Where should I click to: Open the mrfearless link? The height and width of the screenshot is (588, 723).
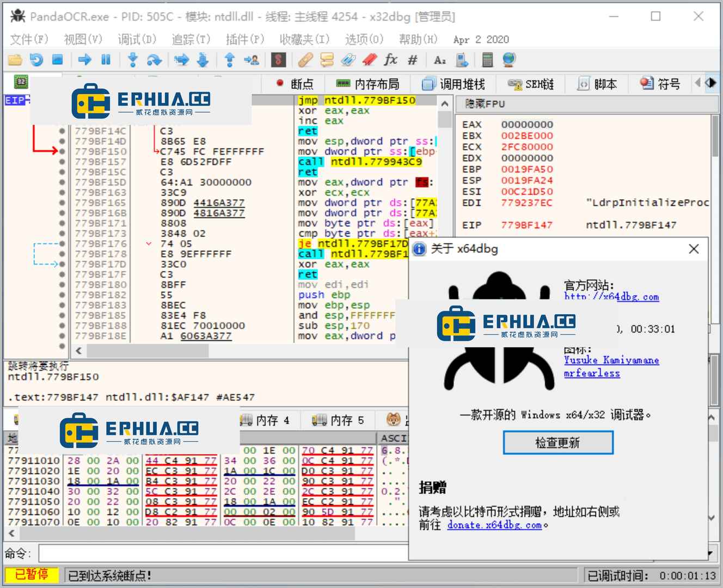(x=592, y=373)
